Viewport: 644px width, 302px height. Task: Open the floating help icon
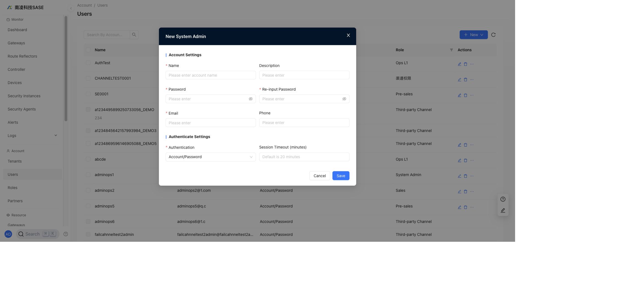pyautogui.click(x=503, y=199)
